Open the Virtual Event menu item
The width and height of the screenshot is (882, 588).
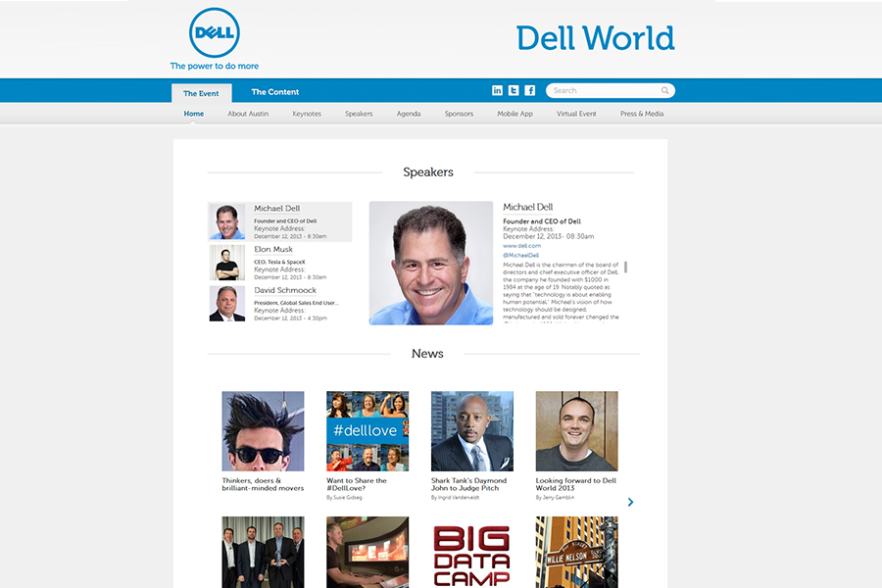pos(576,114)
